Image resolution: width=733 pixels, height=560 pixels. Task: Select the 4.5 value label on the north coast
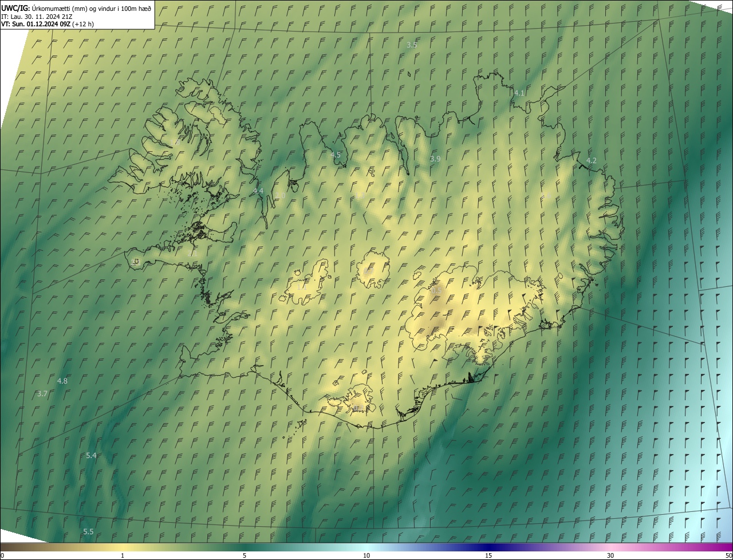pyautogui.click(x=336, y=155)
